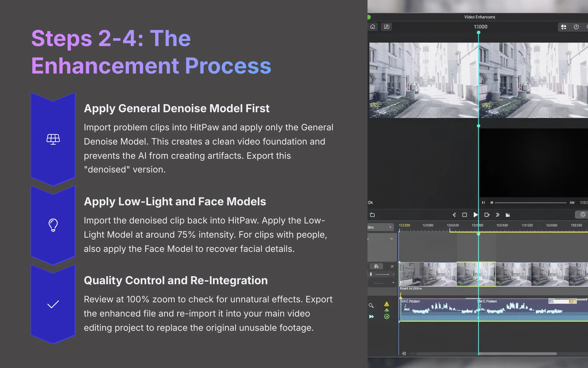
Task: Click the cyan fast-forward icon at lower left
Action: click(x=371, y=317)
